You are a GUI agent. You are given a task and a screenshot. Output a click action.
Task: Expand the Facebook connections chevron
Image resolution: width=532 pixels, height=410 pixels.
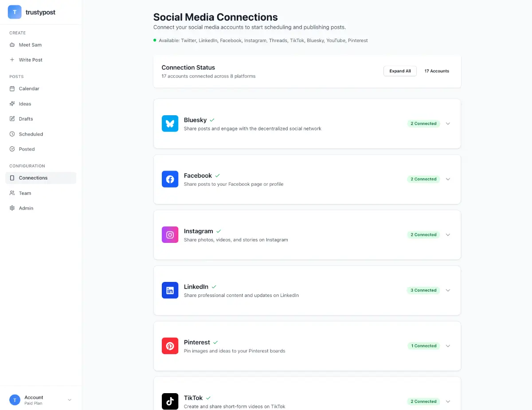pos(448,179)
